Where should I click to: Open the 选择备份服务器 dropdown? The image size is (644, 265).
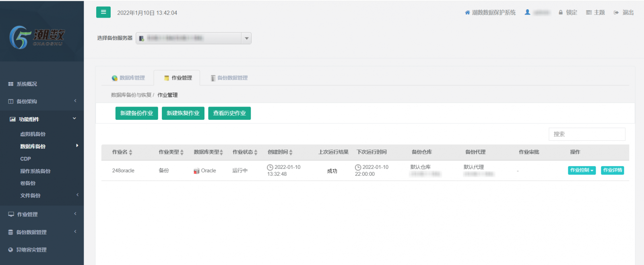246,38
